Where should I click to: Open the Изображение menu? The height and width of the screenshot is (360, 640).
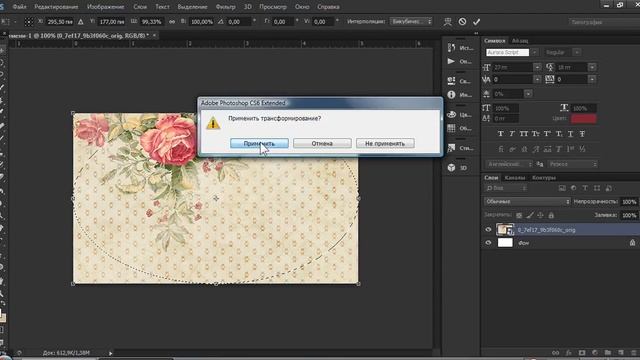tap(105, 7)
